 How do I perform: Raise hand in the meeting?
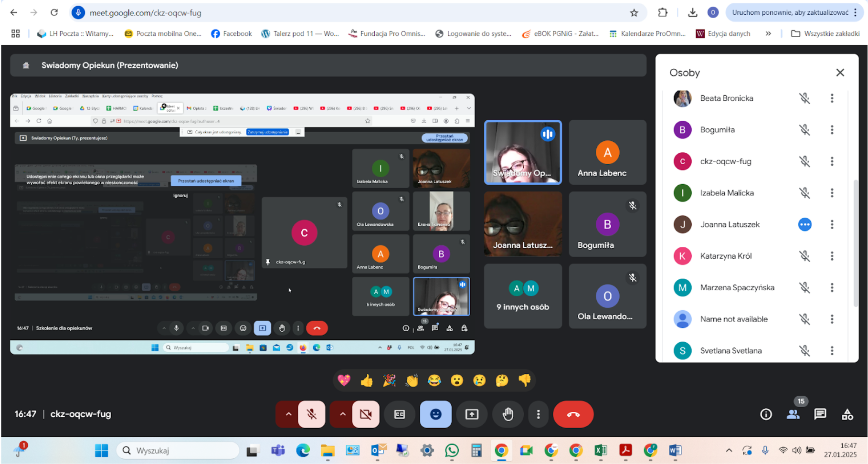coord(508,414)
